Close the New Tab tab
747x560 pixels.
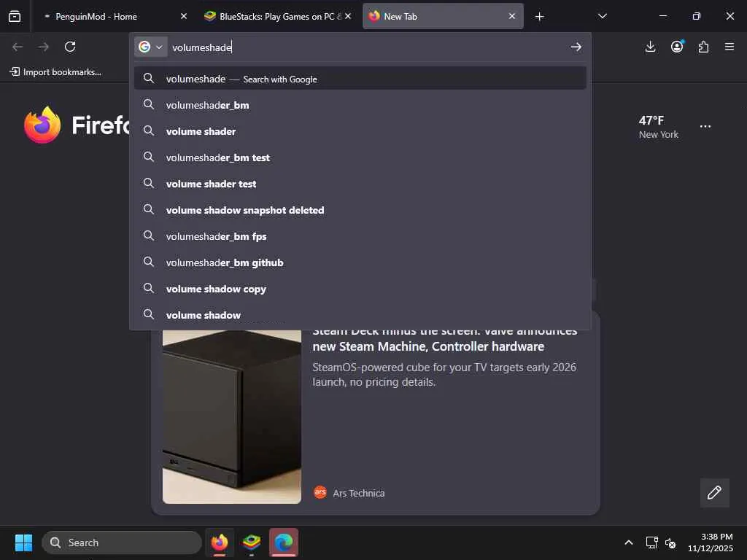click(x=511, y=16)
